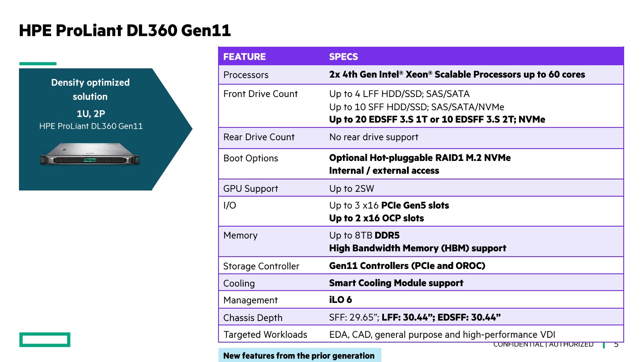644x362 pixels.
Task: Click 'Smart Cooling Module support' text
Action: click(x=396, y=283)
